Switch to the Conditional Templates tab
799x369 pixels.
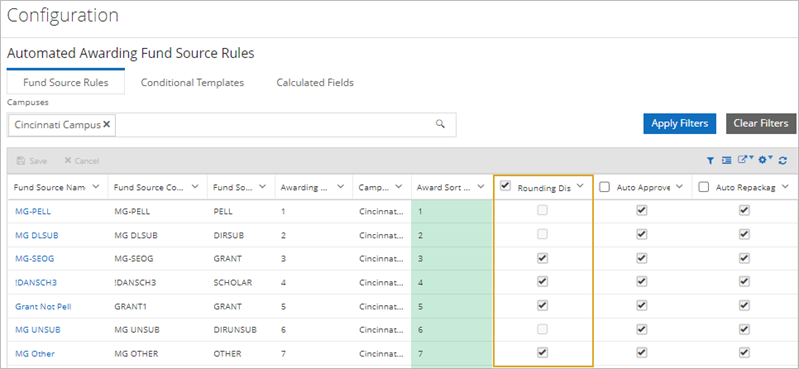tap(193, 82)
